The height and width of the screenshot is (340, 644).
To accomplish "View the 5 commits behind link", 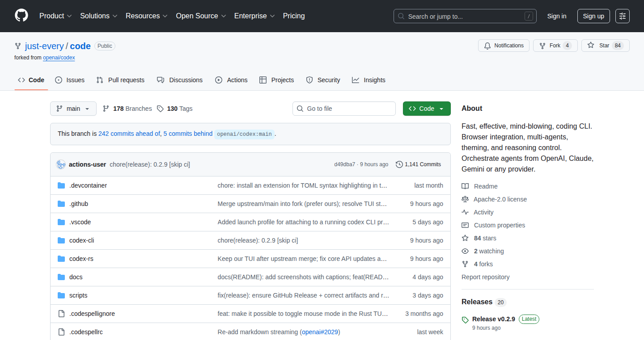I will coord(188,134).
